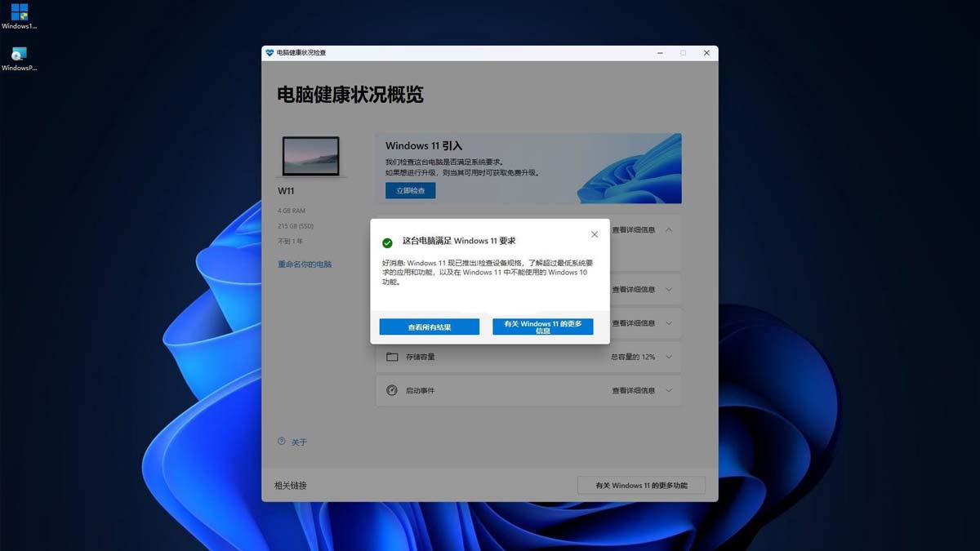This screenshot has height=551, width=980.
Task: Click the PC Health Check heart icon in title bar
Action: pos(269,52)
